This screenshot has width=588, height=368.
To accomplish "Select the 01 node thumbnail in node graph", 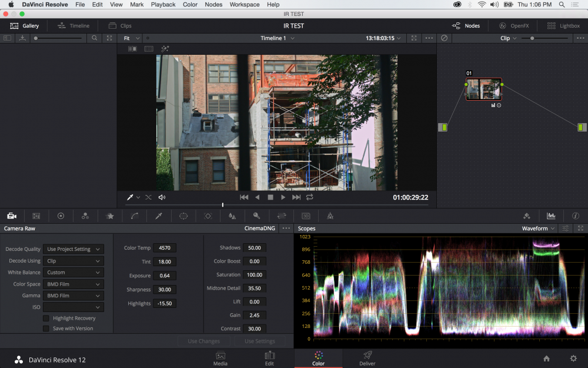I will pos(483,89).
